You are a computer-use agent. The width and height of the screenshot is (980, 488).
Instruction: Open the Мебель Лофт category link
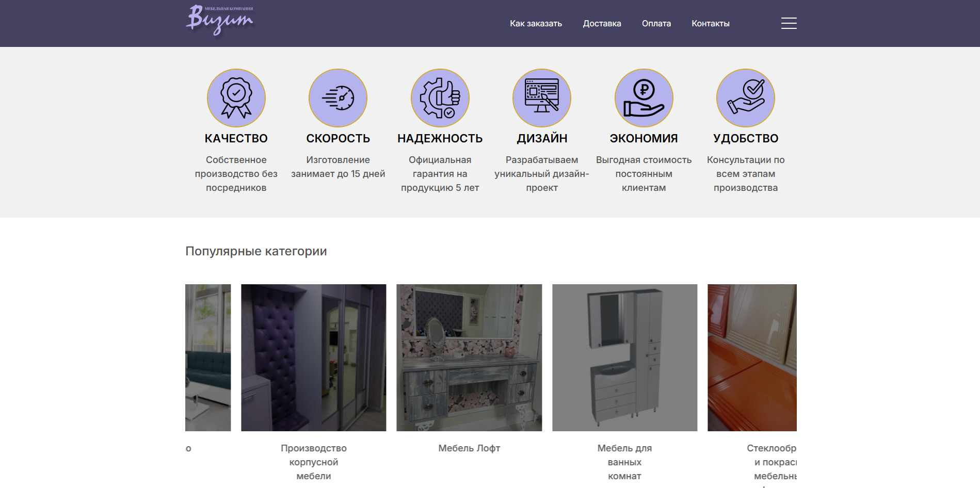[469, 448]
